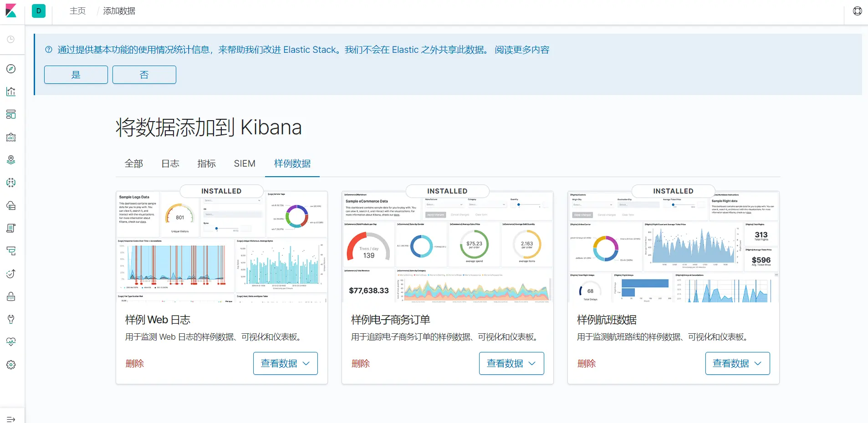Click the 样例航班数据 dashboard thumbnail
Viewport: 868px width, 423px height.
(x=674, y=247)
